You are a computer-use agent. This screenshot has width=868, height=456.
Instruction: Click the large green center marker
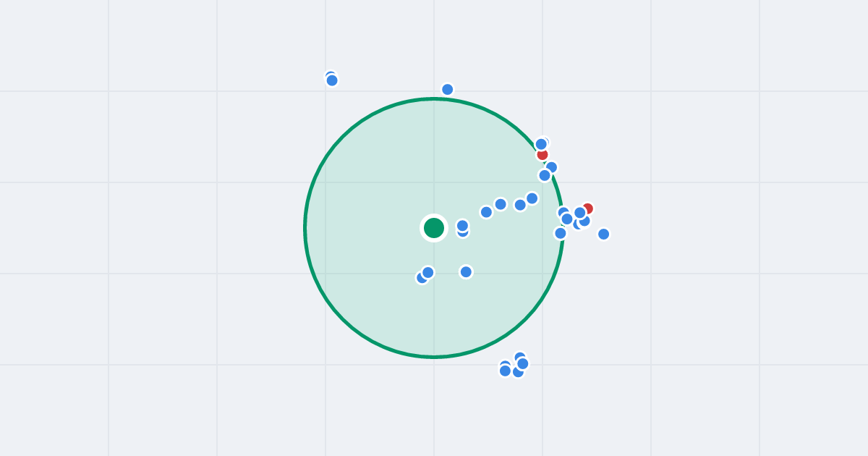point(434,228)
